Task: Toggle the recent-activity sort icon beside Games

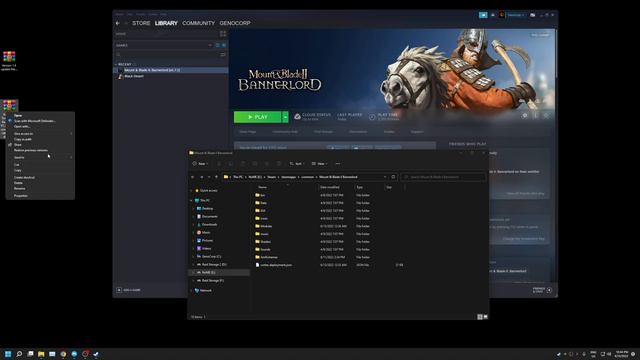Action: pos(218,45)
